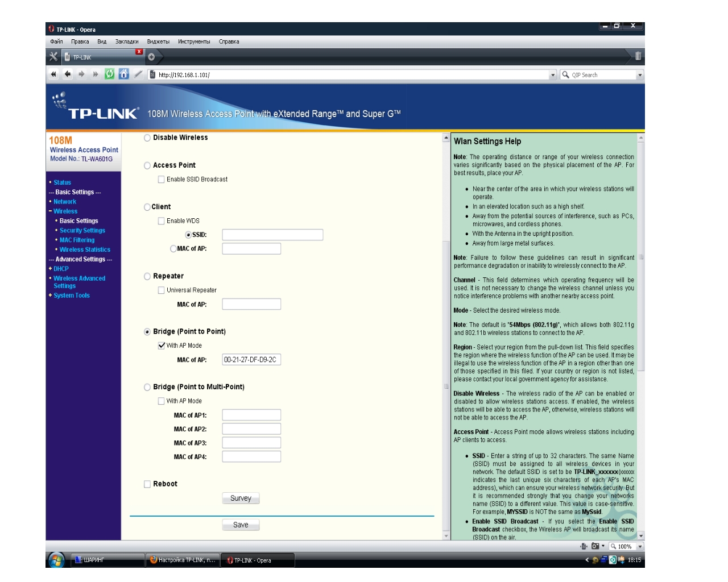Open closed tabs trash can icon

pos(638,56)
